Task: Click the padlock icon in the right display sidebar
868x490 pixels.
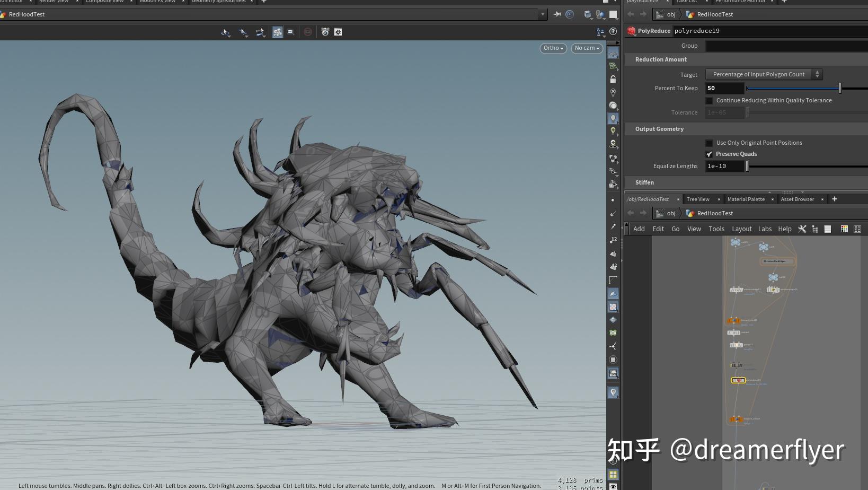Action: click(613, 78)
